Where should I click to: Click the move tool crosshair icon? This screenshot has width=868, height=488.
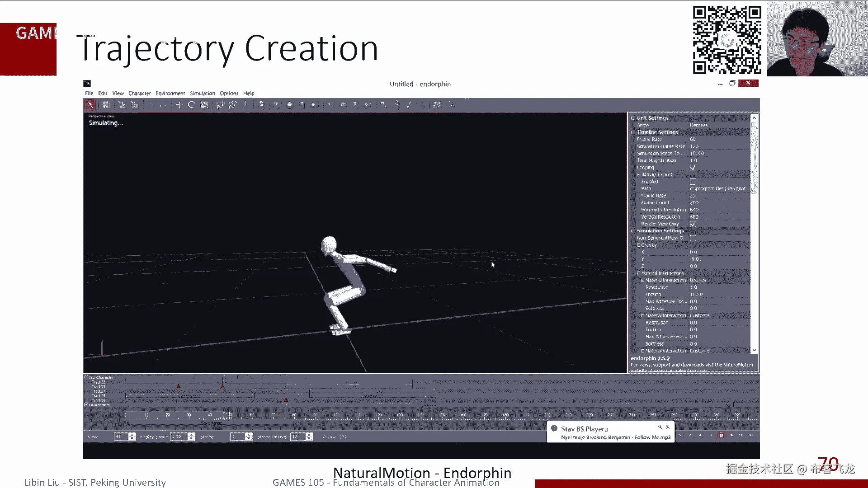[179, 105]
